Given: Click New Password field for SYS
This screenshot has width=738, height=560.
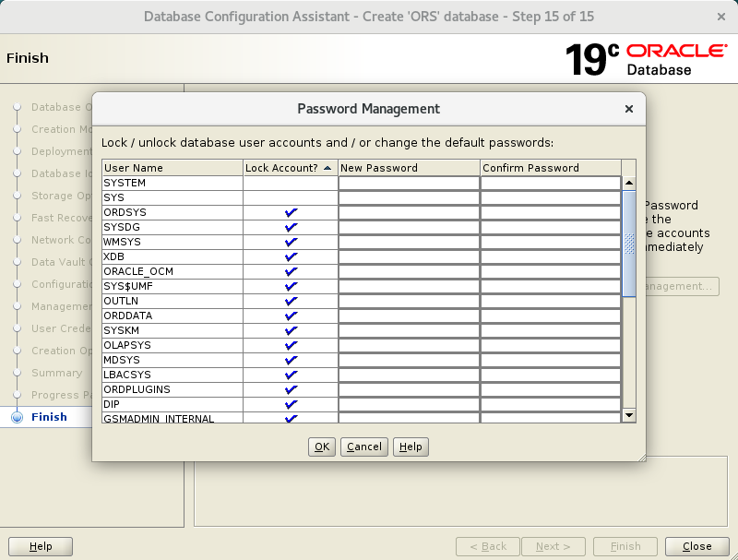Looking at the screenshot, I should 409,197.
